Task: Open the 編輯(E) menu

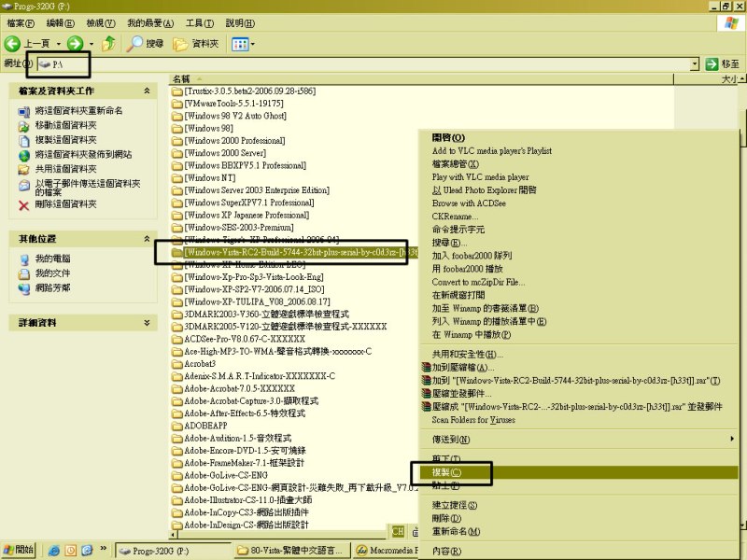Action: point(60,22)
